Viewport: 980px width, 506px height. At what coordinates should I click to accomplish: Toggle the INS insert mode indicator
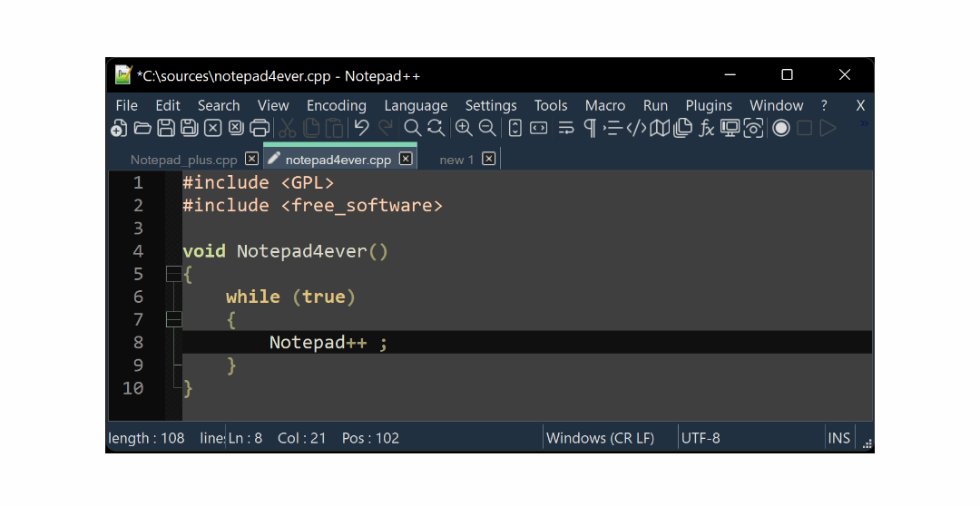[x=838, y=438]
